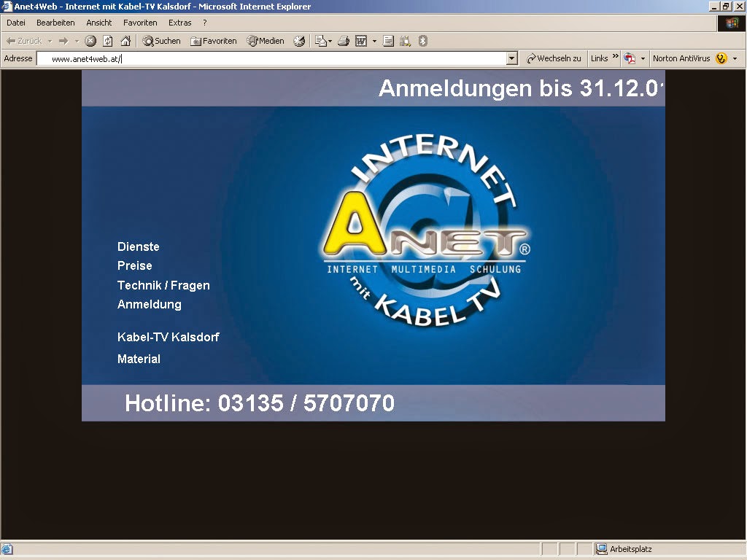
Task: Minimize the Internet Explorer window
Action: click(x=714, y=6)
